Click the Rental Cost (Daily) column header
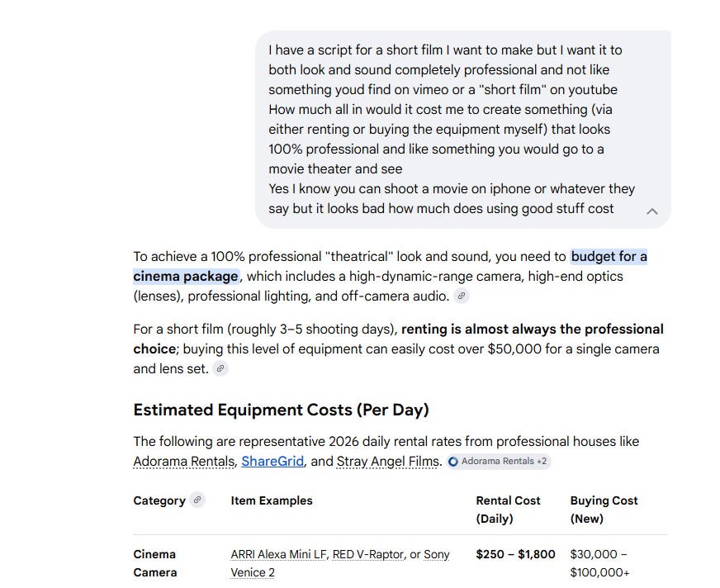This screenshot has width=720, height=588. coord(508,510)
